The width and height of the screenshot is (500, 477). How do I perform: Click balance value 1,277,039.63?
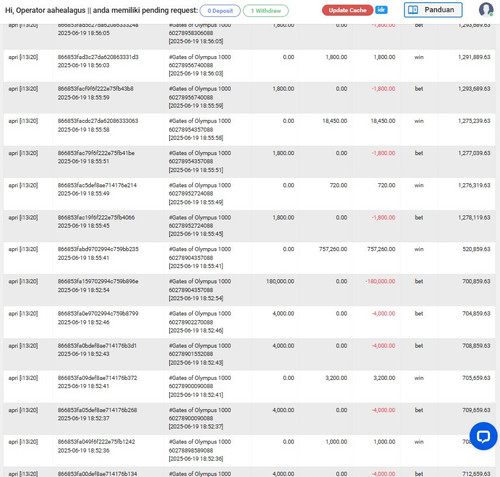474,153
